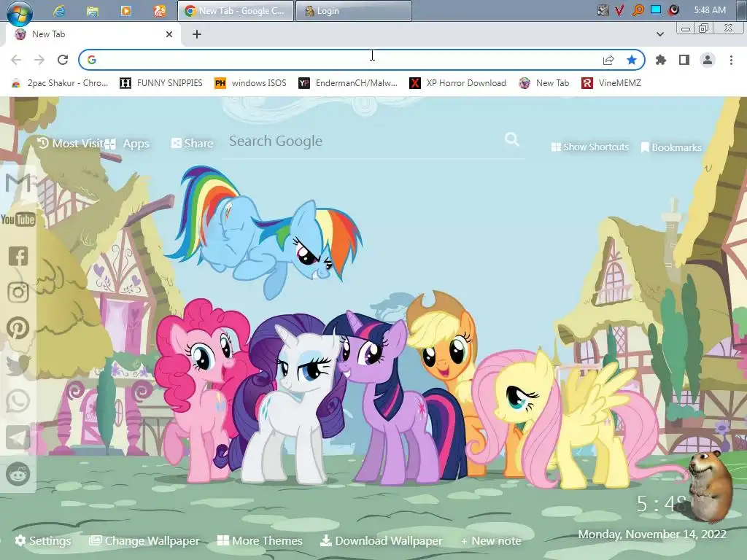This screenshot has width=747, height=560.
Task: Toggle the bookmark star for this page
Action: coord(632,60)
